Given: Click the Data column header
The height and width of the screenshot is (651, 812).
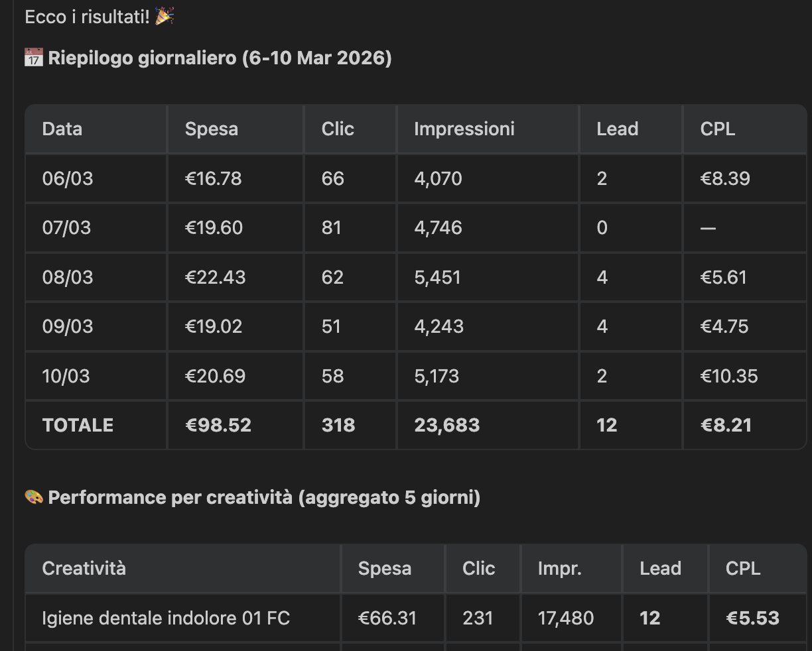Looking at the screenshot, I should [62, 129].
